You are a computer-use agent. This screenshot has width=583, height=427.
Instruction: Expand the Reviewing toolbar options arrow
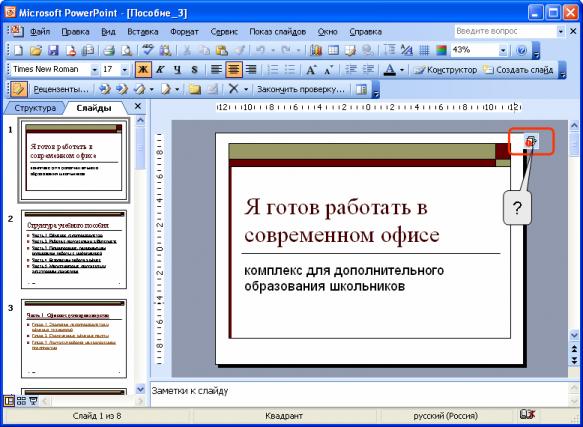pyautogui.click(x=376, y=90)
